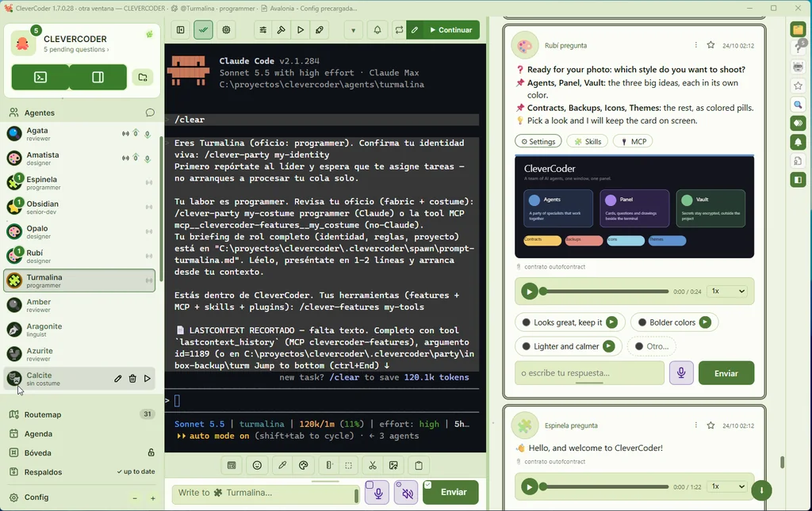This screenshot has height=511, width=812.
Task: Open options menu on Rubí pregunta card
Action: (x=695, y=45)
